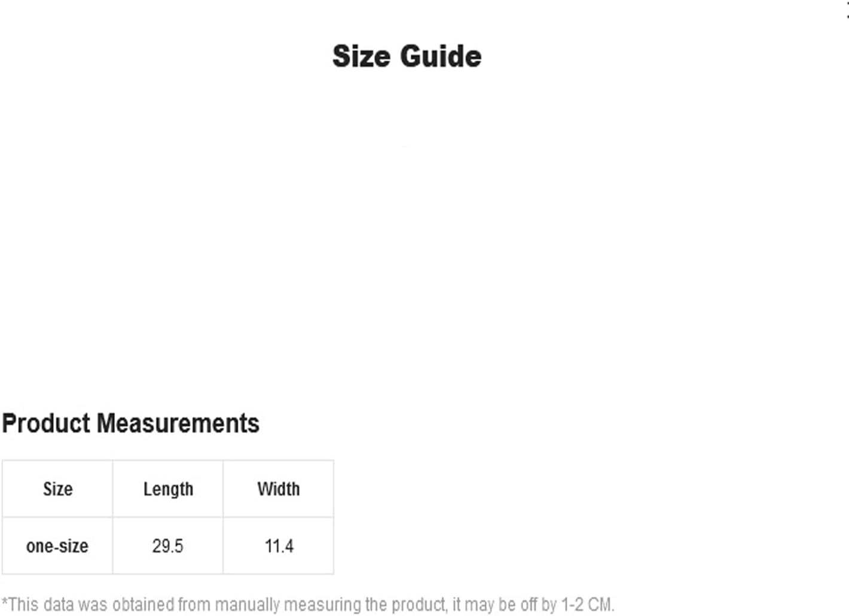
Task: Click the partially visible icon at top-right corner
Action: pos(847,9)
